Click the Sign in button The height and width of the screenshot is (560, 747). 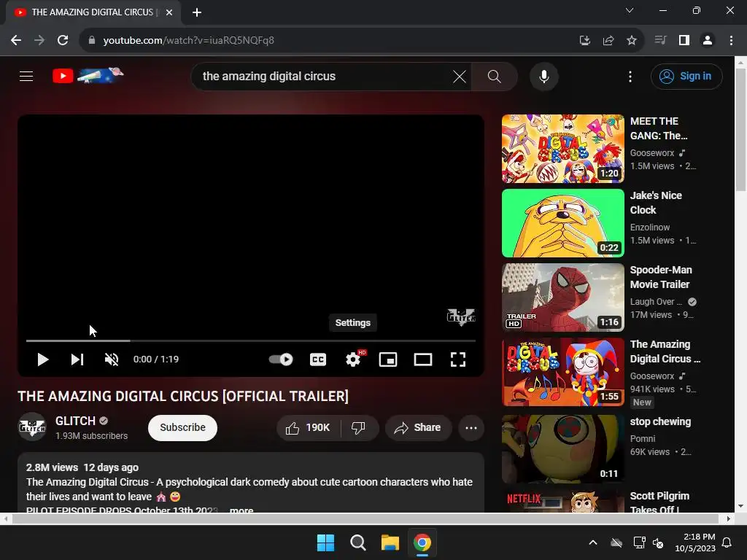(x=686, y=76)
